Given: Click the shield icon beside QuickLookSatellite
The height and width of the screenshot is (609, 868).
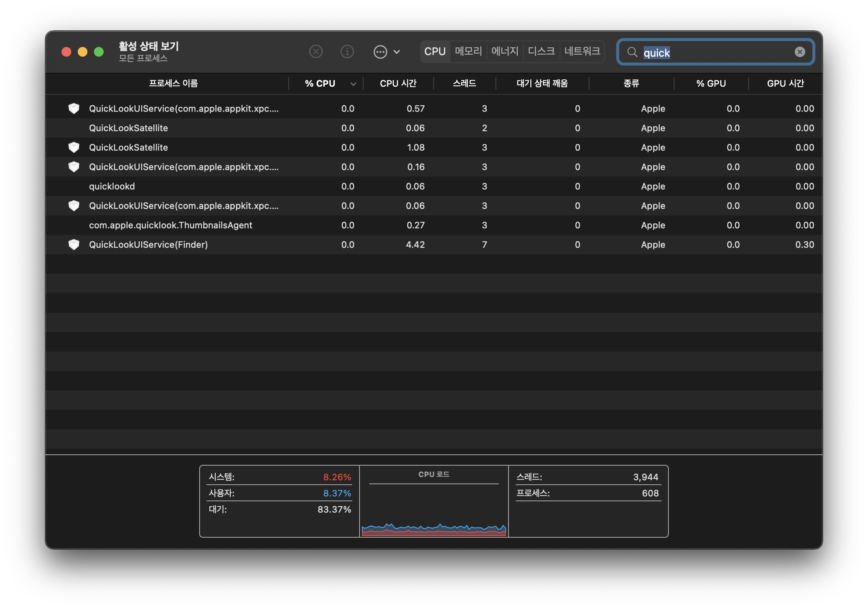Looking at the screenshot, I should click(x=74, y=147).
